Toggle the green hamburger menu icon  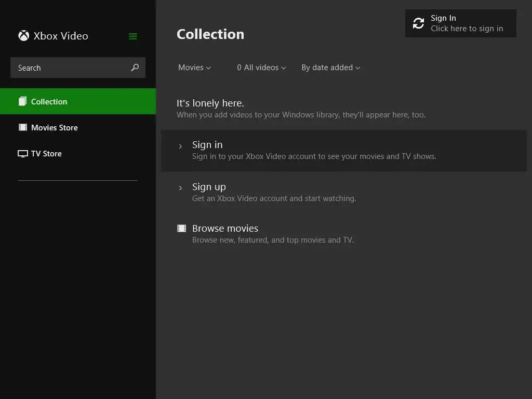tap(133, 36)
